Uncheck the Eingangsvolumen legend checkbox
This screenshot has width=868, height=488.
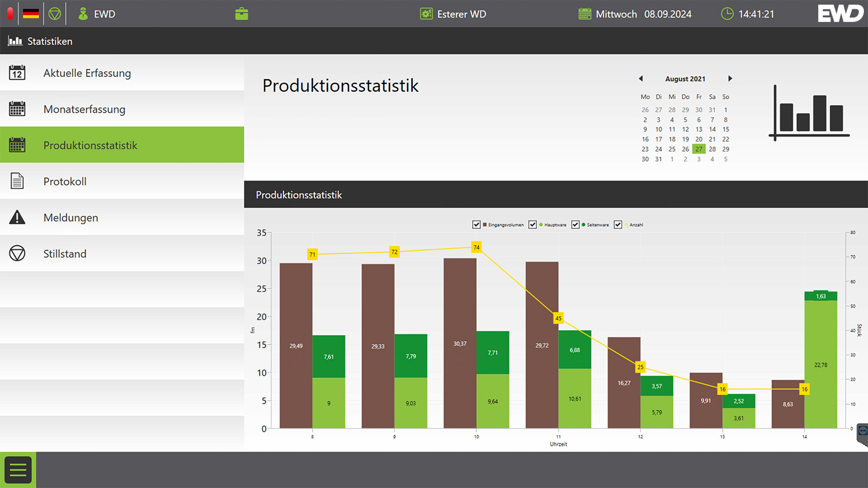pyautogui.click(x=476, y=224)
